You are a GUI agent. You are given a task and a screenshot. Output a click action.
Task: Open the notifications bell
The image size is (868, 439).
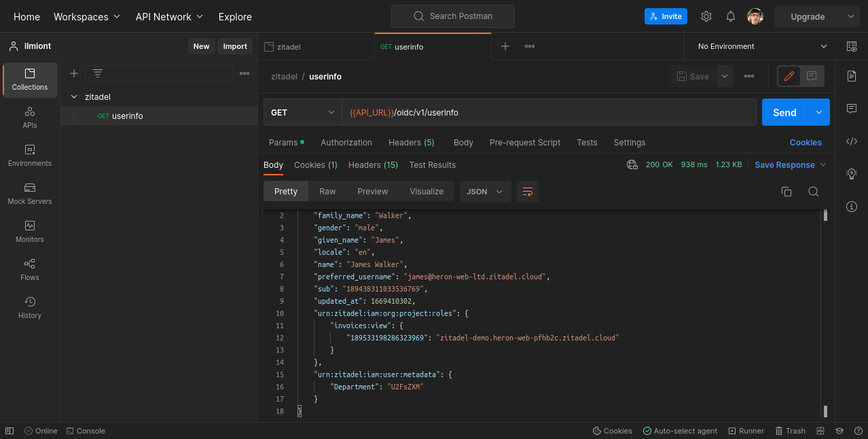coord(731,16)
